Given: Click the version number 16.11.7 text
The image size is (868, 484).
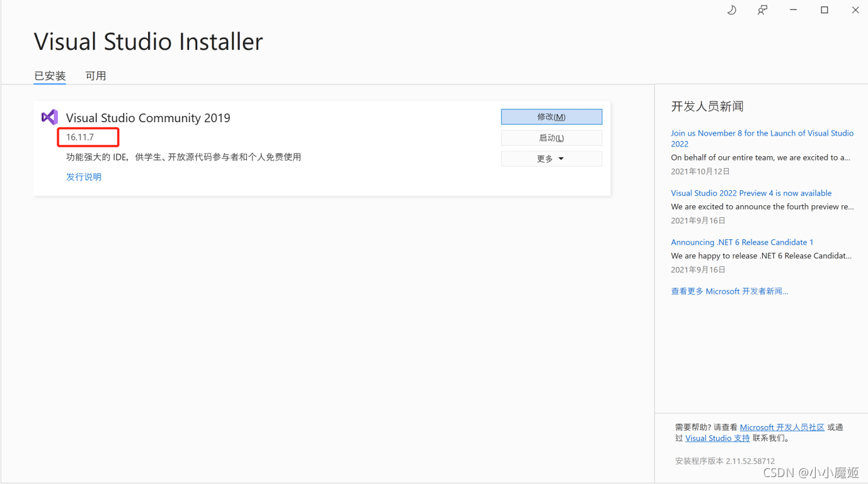Looking at the screenshot, I should click(x=80, y=137).
